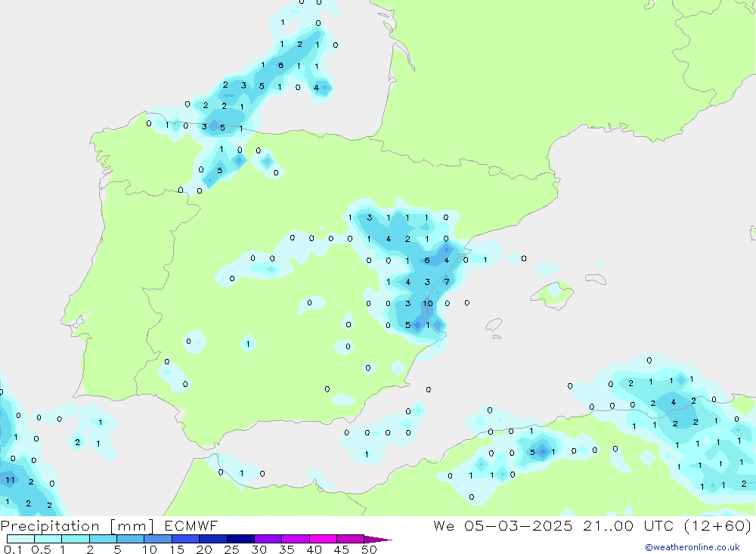Click the "Precipitation [mm]" title text
This screenshot has height=554, width=756.
[x=77, y=525]
